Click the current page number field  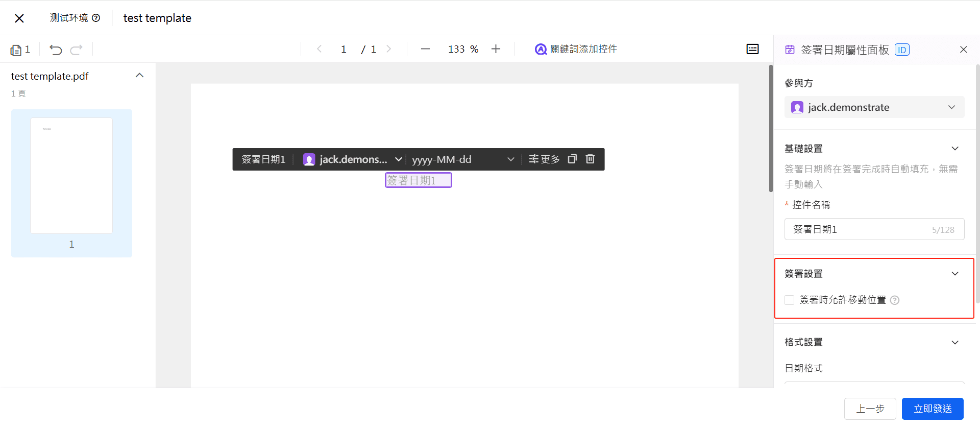point(344,49)
